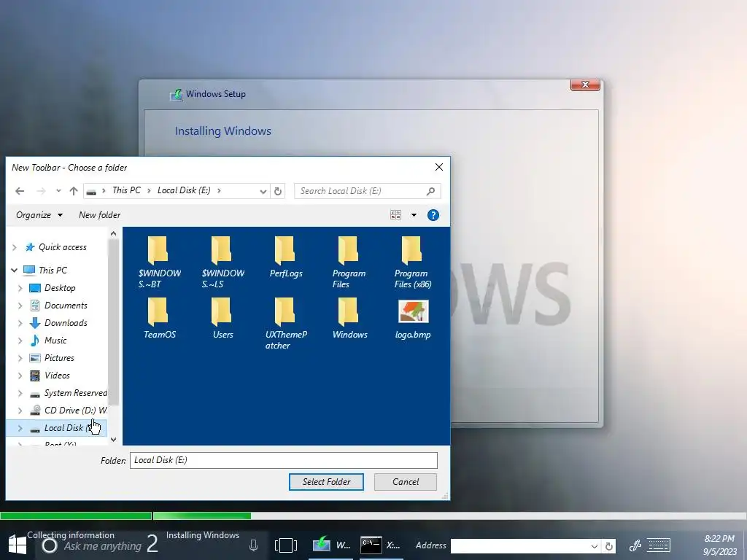This screenshot has height=560, width=747.
Task: Expand the Videos tree node
Action: pyautogui.click(x=20, y=376)
